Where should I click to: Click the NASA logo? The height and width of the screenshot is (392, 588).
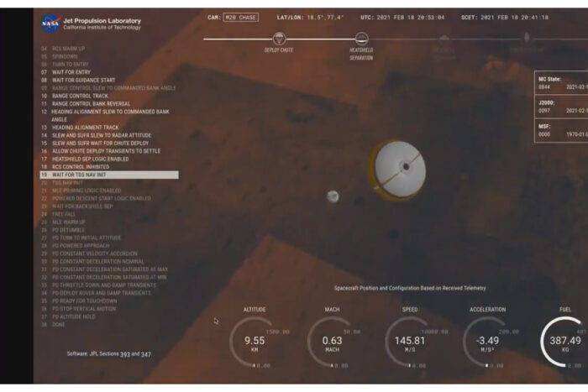50,22
